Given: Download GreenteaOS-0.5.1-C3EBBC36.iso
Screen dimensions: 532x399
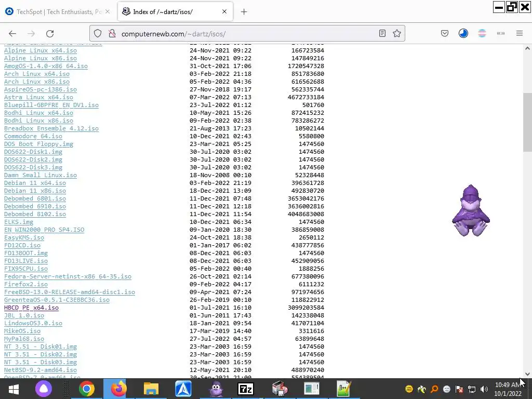Looking at the screenshot, I should tap(57, 300).
